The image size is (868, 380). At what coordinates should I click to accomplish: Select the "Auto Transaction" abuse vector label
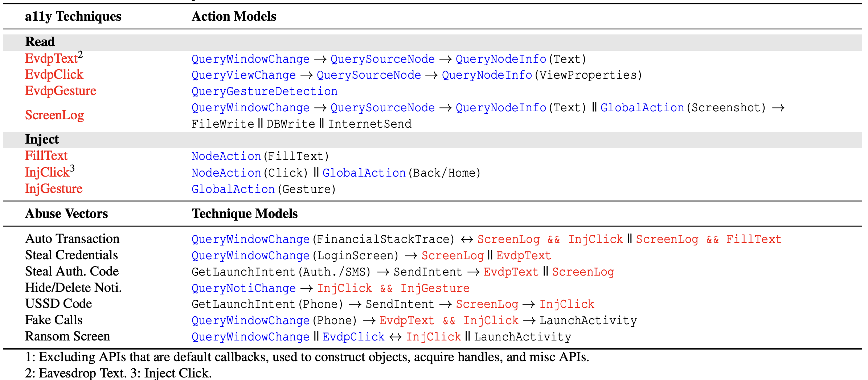click(x=72, y=239)
